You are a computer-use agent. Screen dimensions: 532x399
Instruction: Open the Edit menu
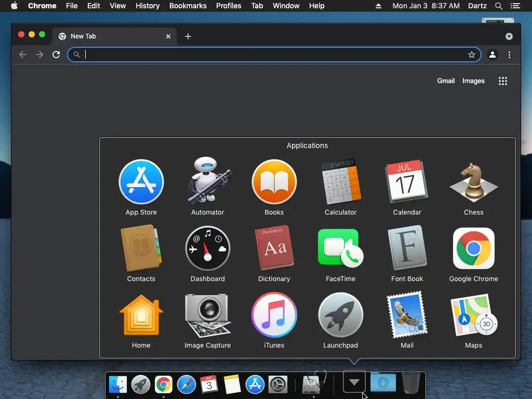94,6
